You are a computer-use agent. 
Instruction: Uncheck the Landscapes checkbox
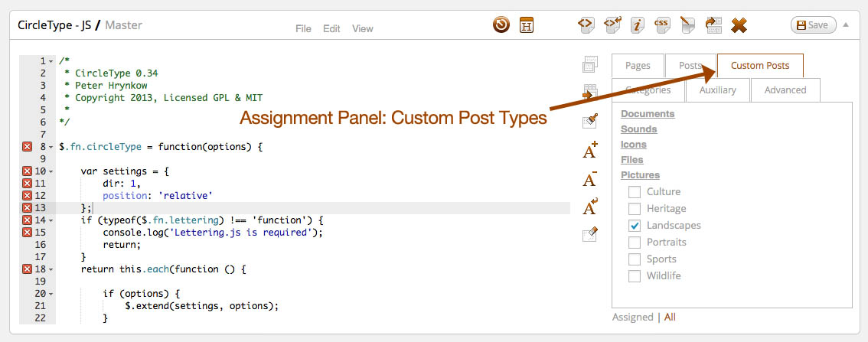tap(635, 226)
